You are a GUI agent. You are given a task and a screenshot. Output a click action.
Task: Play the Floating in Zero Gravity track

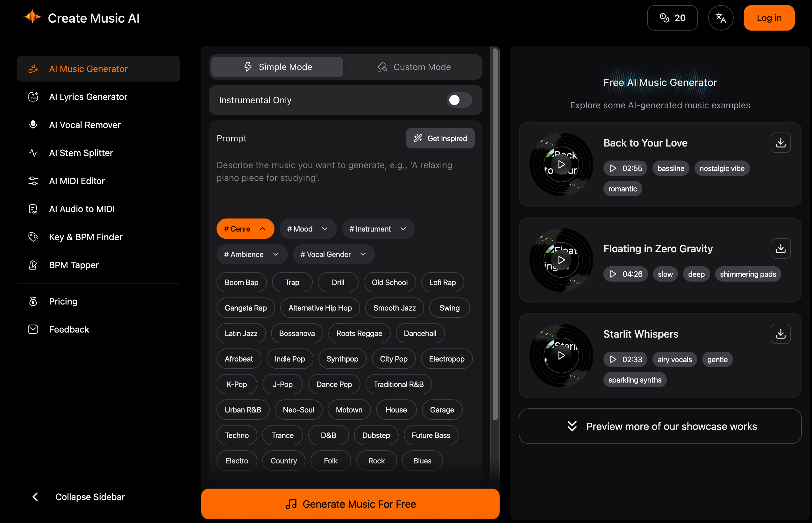[561, 260]
